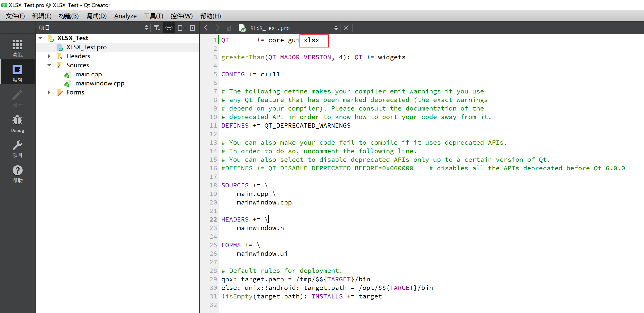The height and width of the screenshot is (313, 644).
Task: Go back with the yellow arrow
Action: (206, 28)
